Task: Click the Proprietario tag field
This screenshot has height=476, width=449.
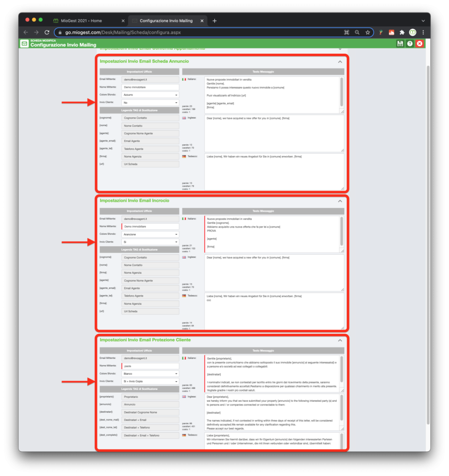Action: coord(150,397)
